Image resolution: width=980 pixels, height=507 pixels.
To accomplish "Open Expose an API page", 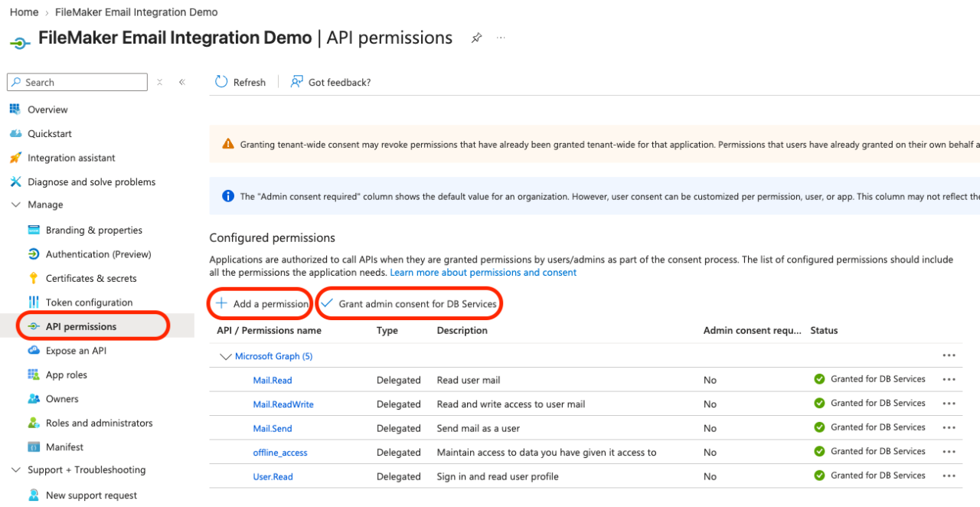I will 76,351.
